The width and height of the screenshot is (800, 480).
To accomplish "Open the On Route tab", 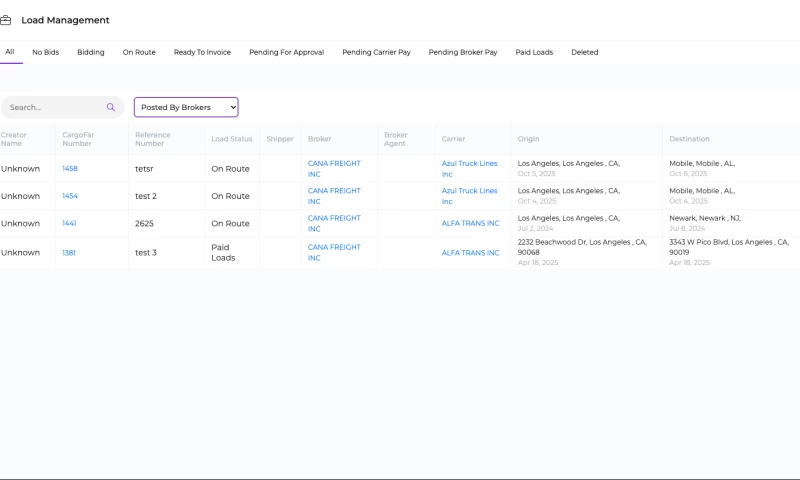I will [x=139, y=52].
